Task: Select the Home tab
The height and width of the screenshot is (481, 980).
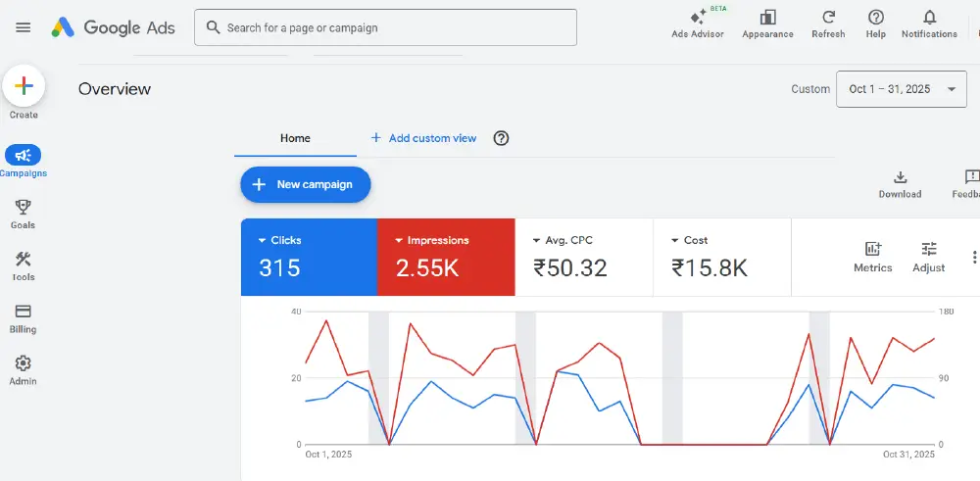Action: tap(295, 138)
